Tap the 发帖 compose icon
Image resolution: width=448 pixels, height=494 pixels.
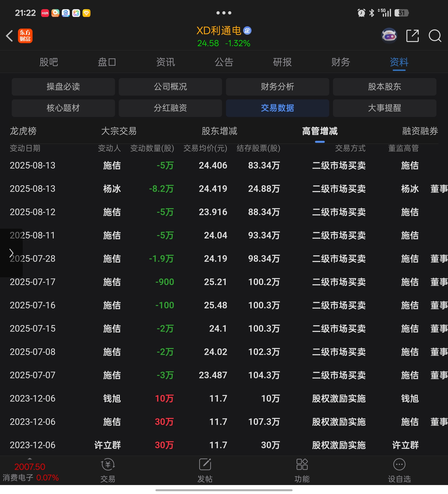click(x=205, y=465)
